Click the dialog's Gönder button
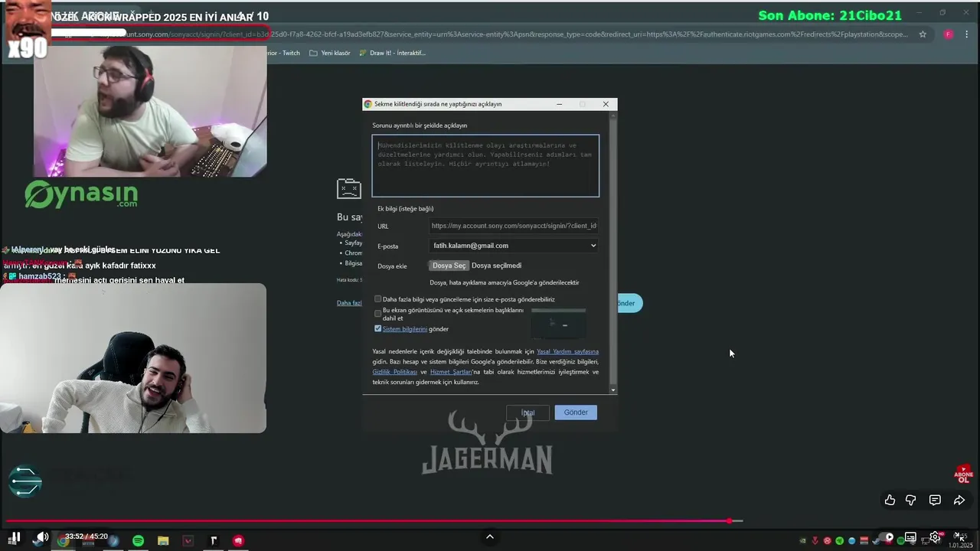980x551 pixels. (576, 412)
